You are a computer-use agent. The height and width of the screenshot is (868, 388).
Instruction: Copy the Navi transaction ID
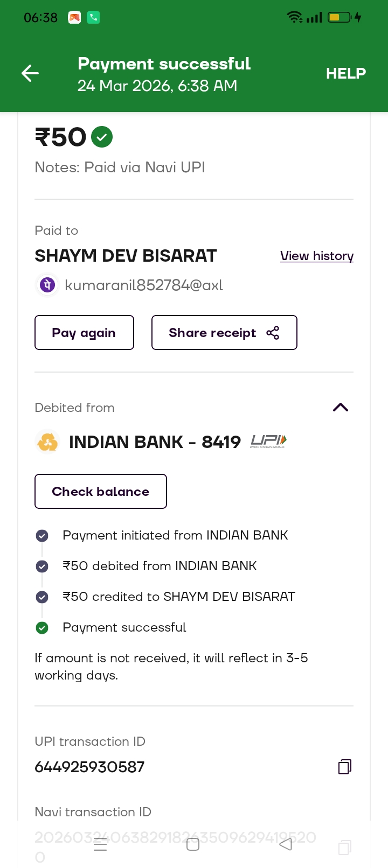345,848
